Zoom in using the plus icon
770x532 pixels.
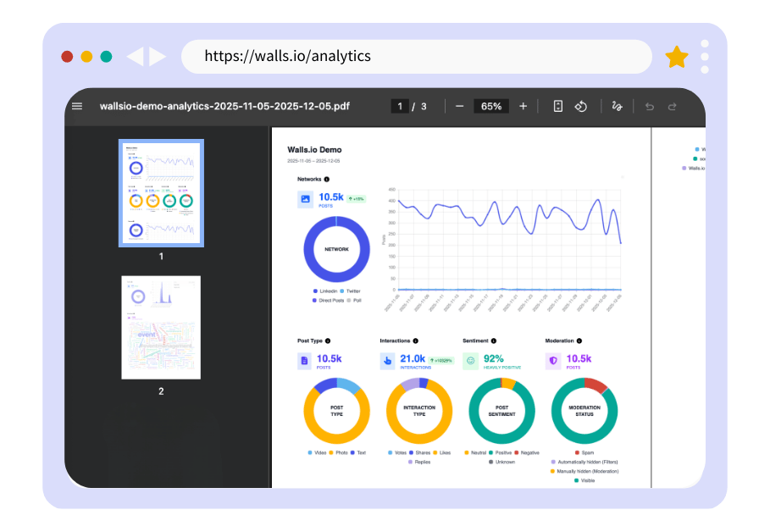click(x=523, y=106)
